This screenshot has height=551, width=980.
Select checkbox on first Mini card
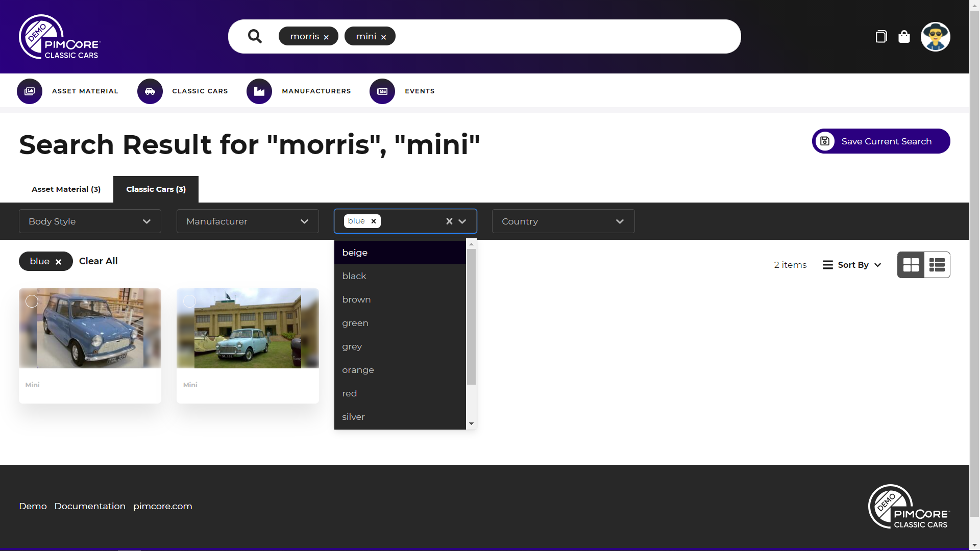tap(32, 302)
